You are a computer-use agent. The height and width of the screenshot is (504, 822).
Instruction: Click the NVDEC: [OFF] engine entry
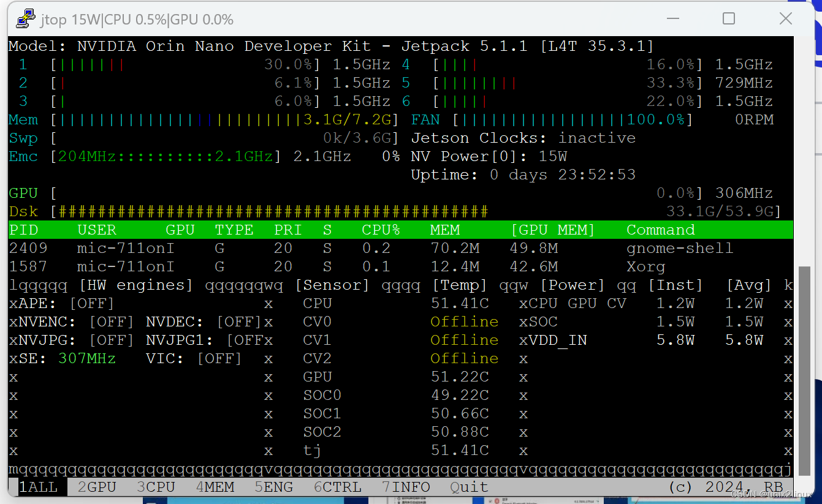coord(204,322)
